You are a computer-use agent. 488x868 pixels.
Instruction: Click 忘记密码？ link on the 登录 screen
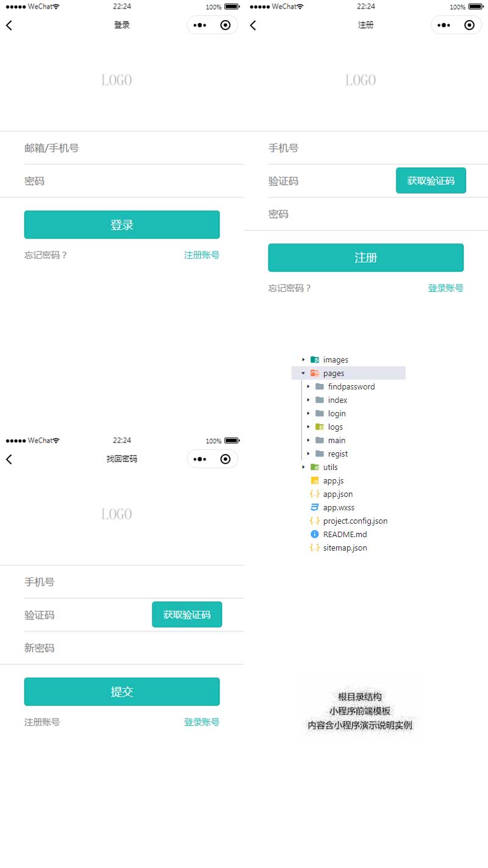pyautogui.click(x=46, y=255)
